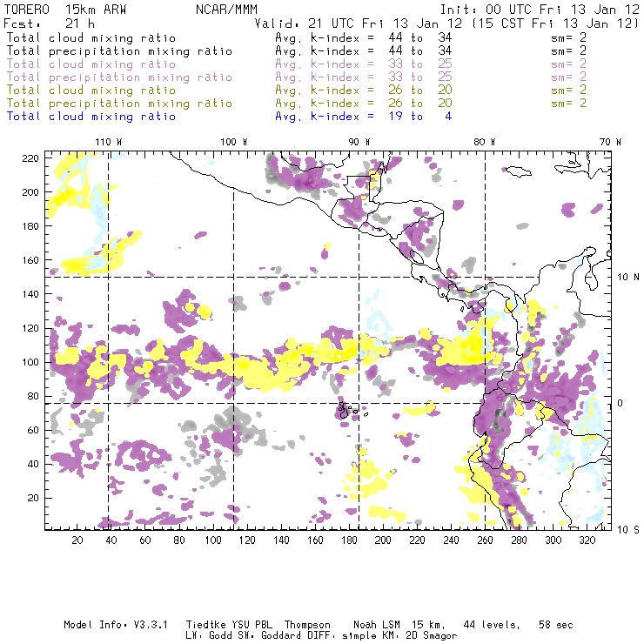The image size is (644, 644).
Task: Select '(15 CST Fri 13 Jan 12)' local time text
Action: [x=554, y=23]
